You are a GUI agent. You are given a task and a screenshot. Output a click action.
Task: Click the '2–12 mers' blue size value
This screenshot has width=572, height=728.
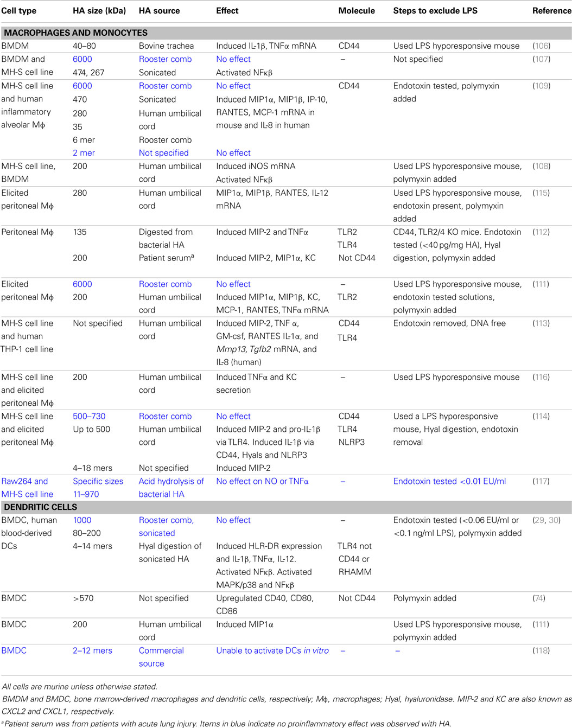pyautogui.click(x=92, y=650)
